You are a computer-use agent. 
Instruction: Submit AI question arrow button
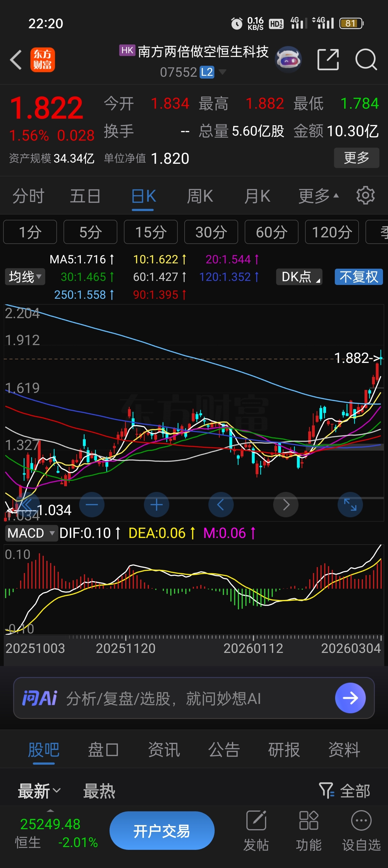[x=350, y=698]
